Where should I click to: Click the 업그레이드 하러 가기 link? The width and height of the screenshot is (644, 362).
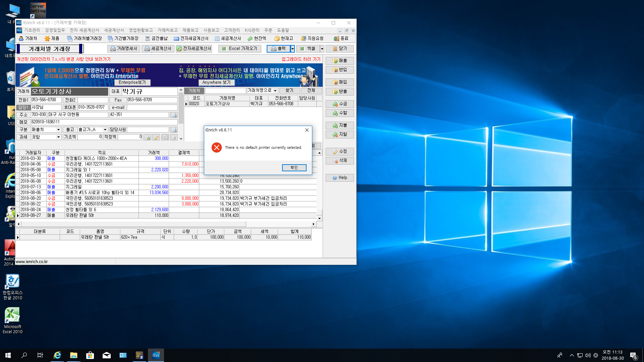coord(301,59)
